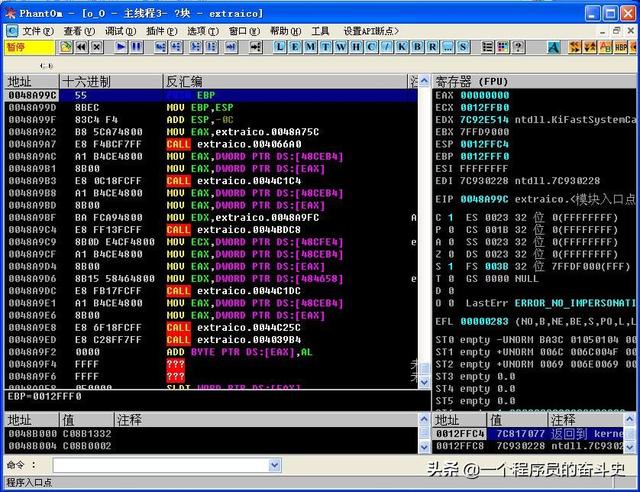
Task: Click the Pause execution toolbar icon
Action: [x=135, y=47]
